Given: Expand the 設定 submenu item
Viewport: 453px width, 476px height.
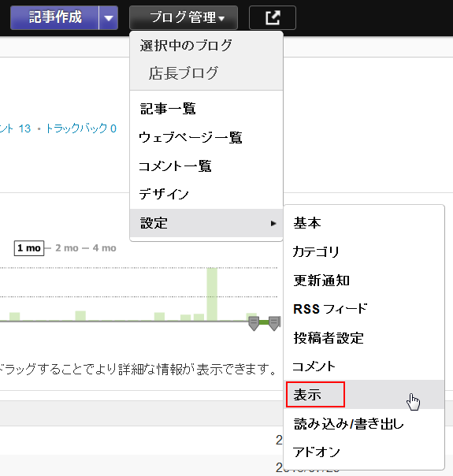Looking at the screenshot, I should (206, 223).
